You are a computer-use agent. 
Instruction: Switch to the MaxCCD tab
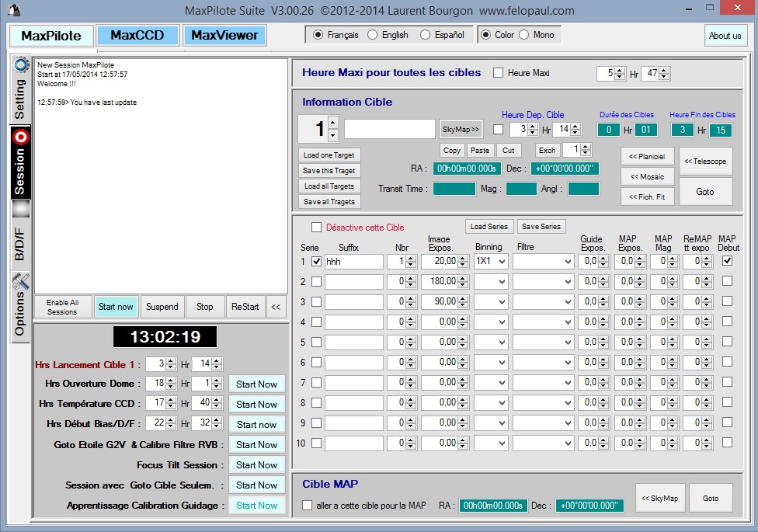(x=137, y=35)
